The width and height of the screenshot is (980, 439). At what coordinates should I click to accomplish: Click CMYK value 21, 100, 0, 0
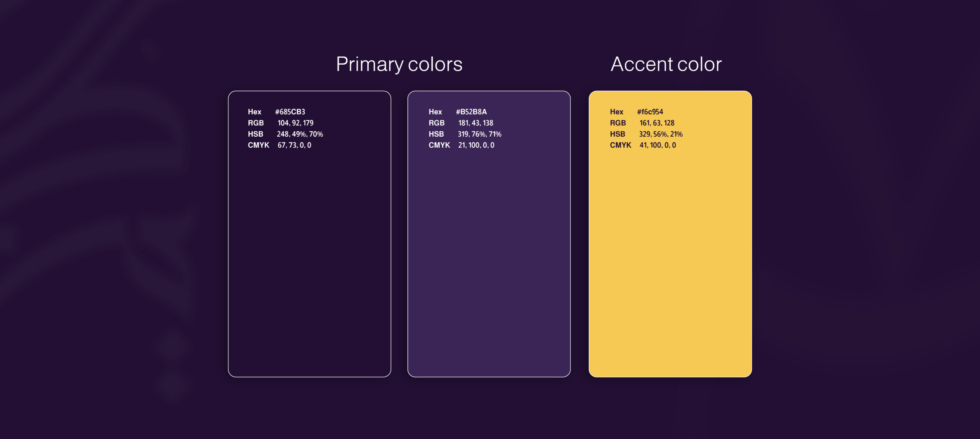pyautogui.click(x=476, y=145)
